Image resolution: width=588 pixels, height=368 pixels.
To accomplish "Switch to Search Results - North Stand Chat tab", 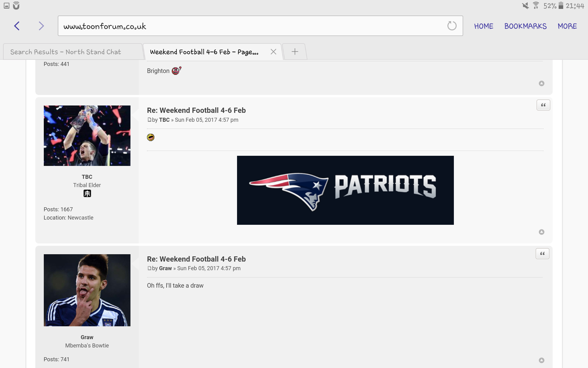I will (73, 52).
